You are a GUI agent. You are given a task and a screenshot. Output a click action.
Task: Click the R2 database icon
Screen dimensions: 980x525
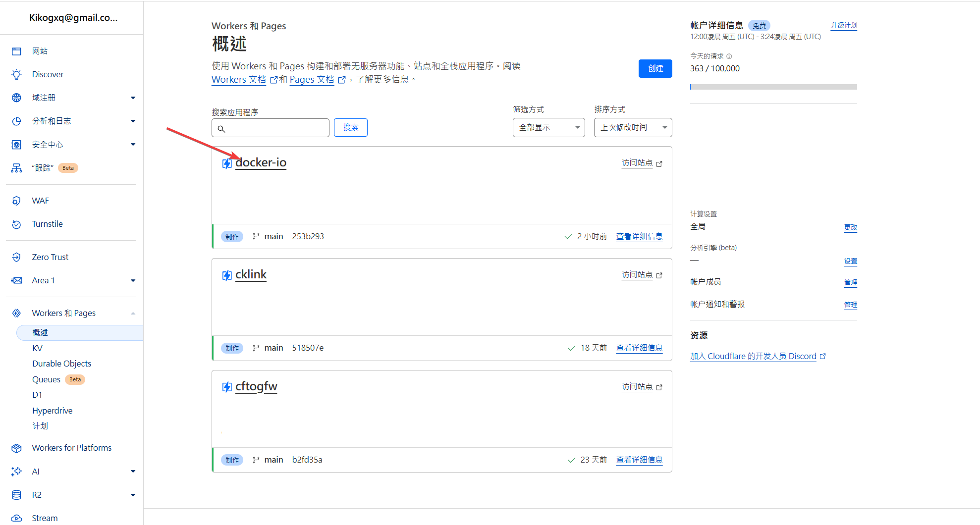tap(16, 495)
